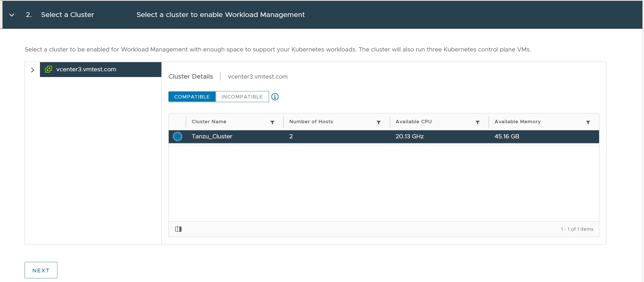The width and height of the screenshot is (644, 282).
Task: Click the vCenter server icon in the tree
Action: click(x=49, y=69)
